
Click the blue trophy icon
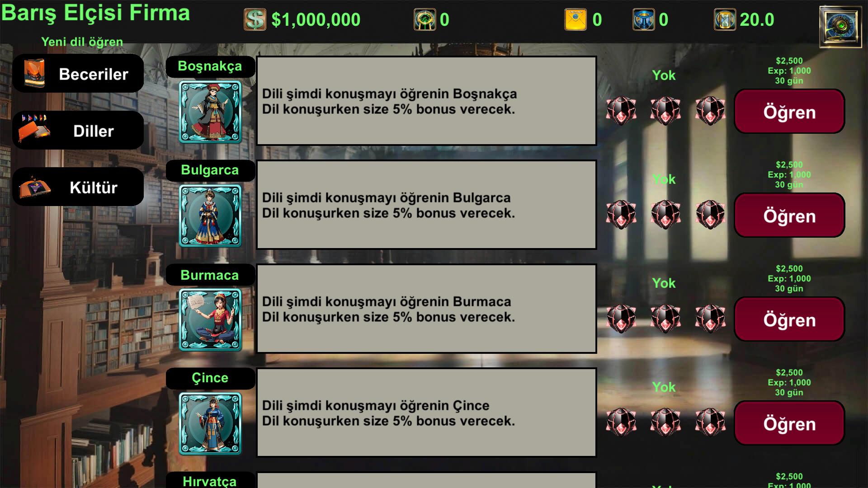(643, 19)
